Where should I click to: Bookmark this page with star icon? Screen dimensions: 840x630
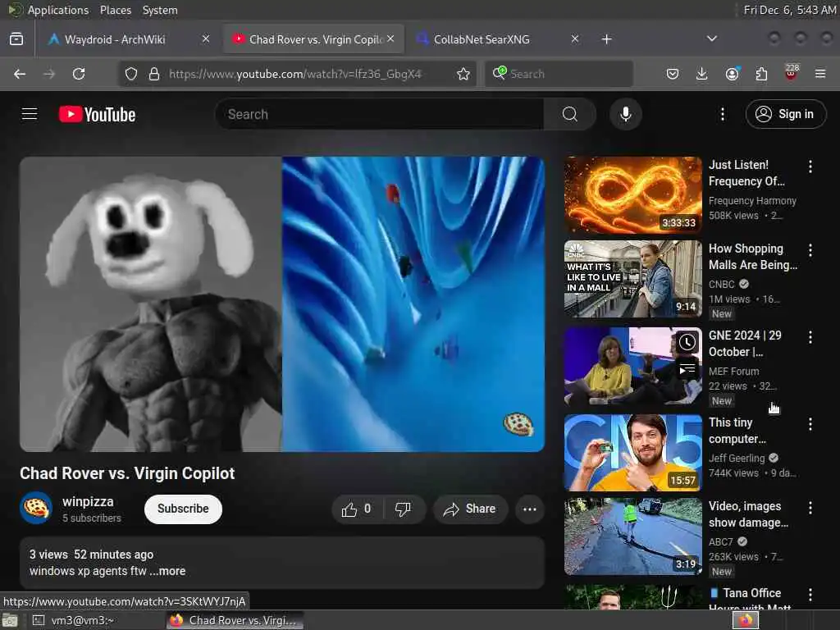point(463,74)
